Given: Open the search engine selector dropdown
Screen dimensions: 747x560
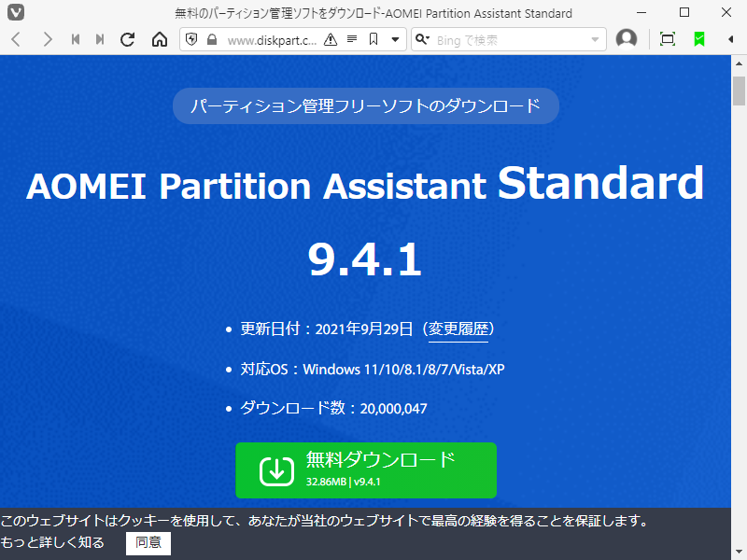Looking at the screenshot, I should [x=422, y=39].
